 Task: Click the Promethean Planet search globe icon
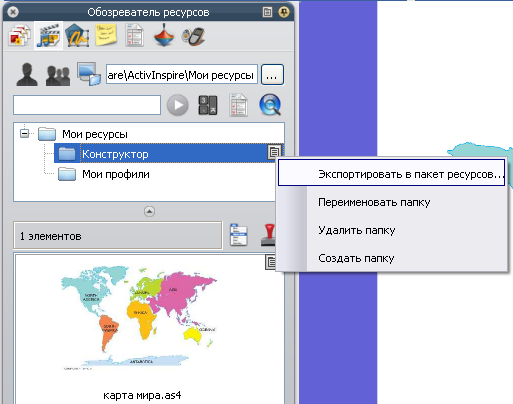pyautogui.click(x=270, y=105)
